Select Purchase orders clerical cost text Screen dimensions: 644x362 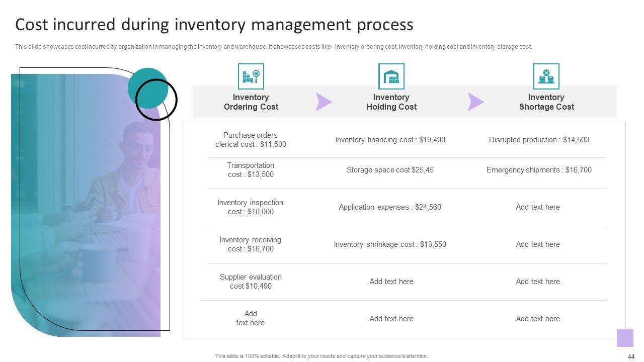[251, 140]
